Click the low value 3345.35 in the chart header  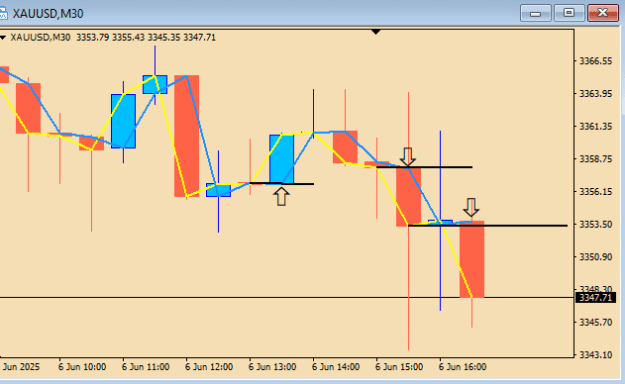point(164,37)
